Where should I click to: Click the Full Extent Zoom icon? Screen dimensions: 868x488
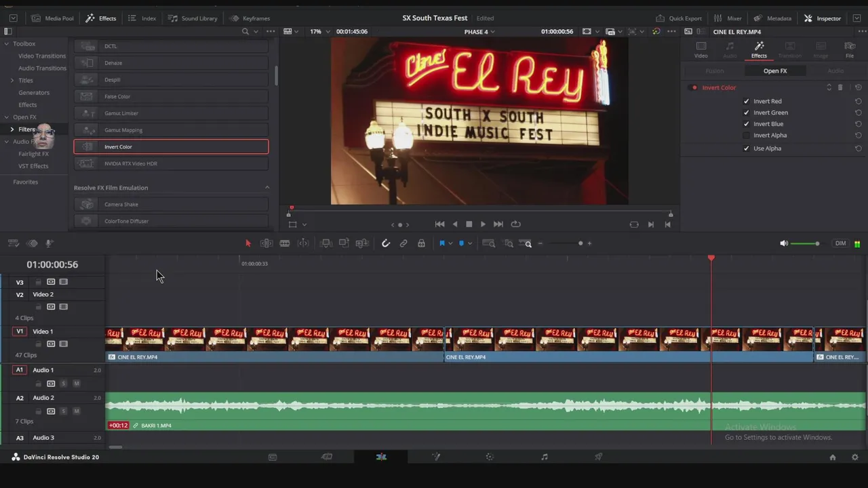(x=488, y=243)
